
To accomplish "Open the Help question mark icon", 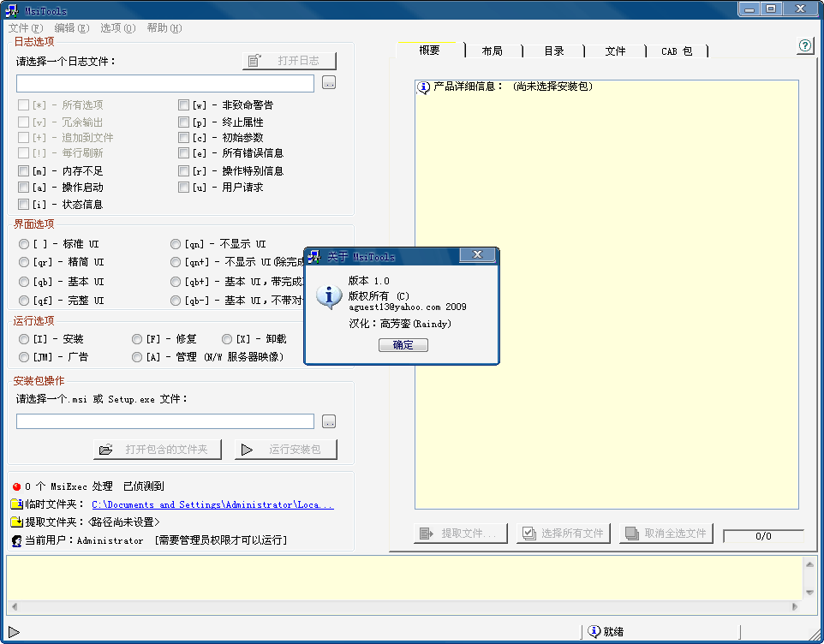I will [x=803, y=46].
